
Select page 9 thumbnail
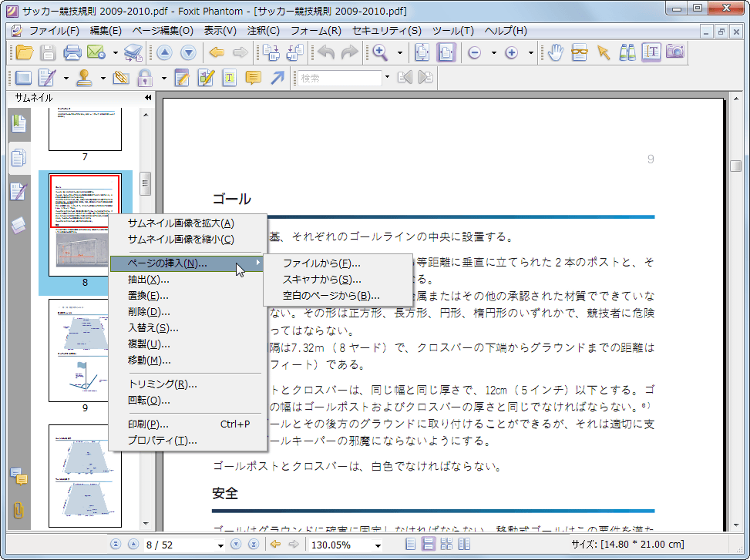click(x=85, y=350)
